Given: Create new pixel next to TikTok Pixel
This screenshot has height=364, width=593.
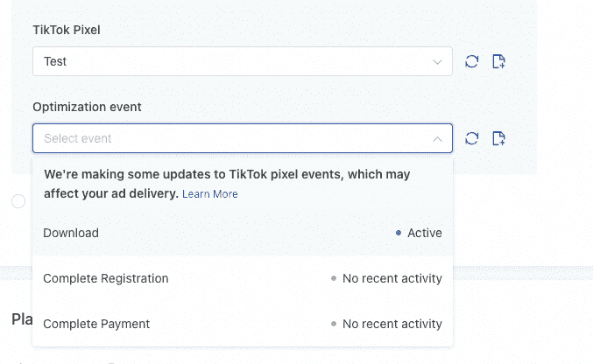Looking at the screenshot, I should pyautogui.click(x=498, y=61).
